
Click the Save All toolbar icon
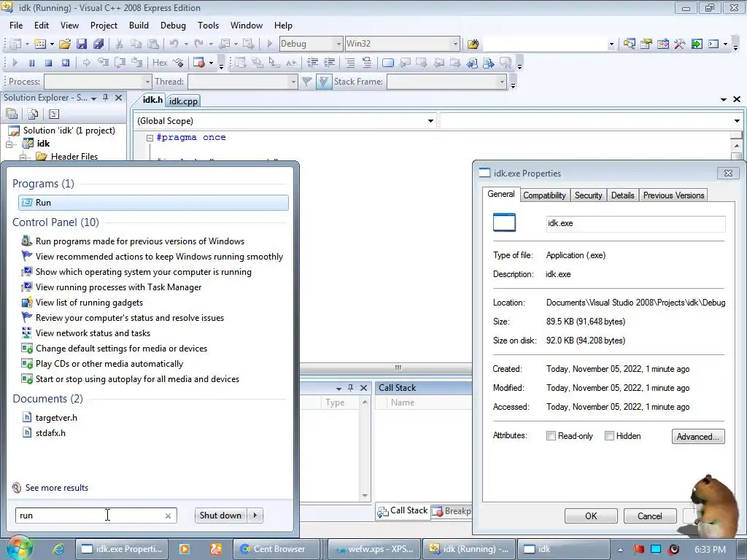point(98,44)
